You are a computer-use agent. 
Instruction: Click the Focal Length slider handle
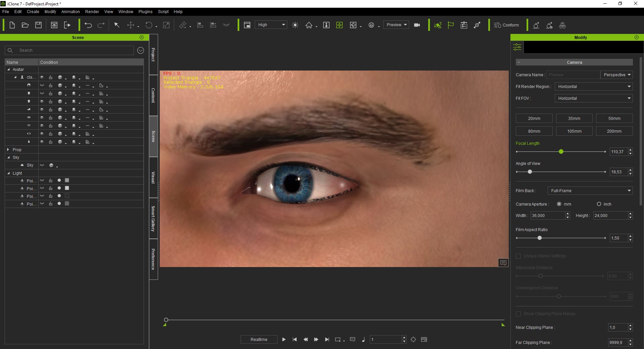(561, 152)
